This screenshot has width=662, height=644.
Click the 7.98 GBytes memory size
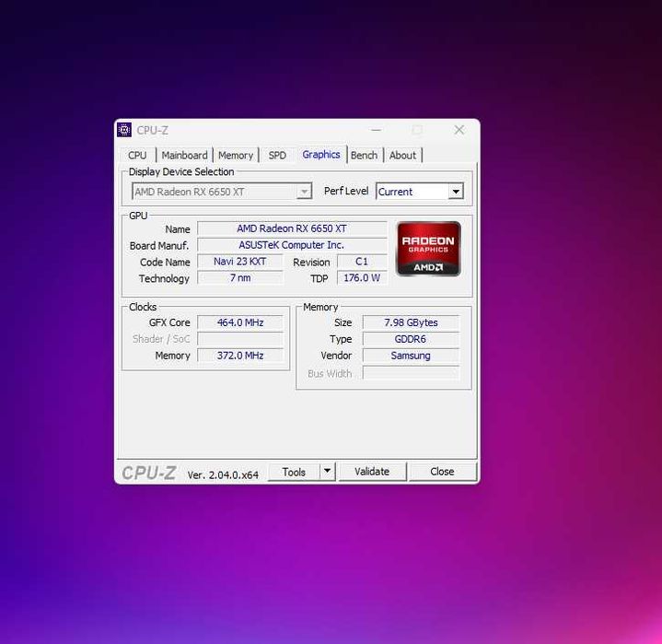(x=411, y=322)
